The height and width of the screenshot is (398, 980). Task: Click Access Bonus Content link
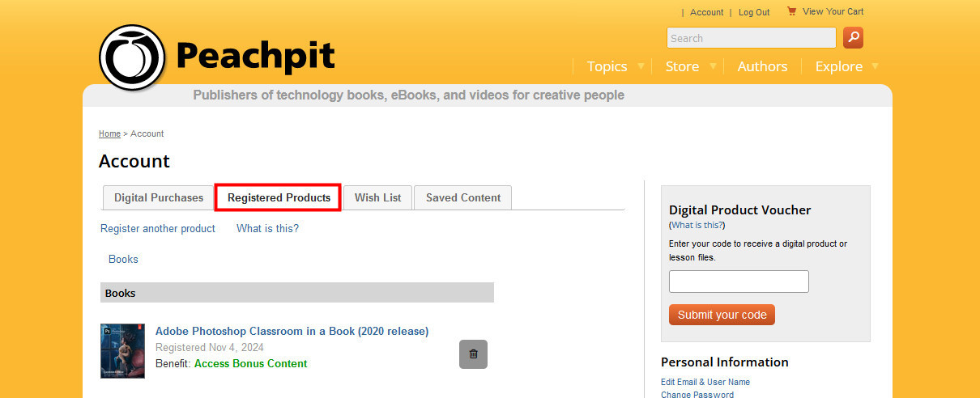click(250, 363)
